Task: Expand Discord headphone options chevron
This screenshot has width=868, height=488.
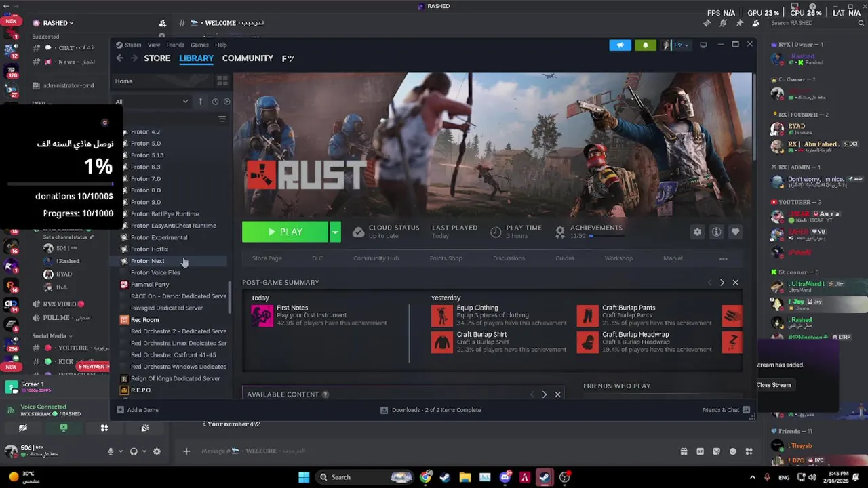Action: click(144, 451)
